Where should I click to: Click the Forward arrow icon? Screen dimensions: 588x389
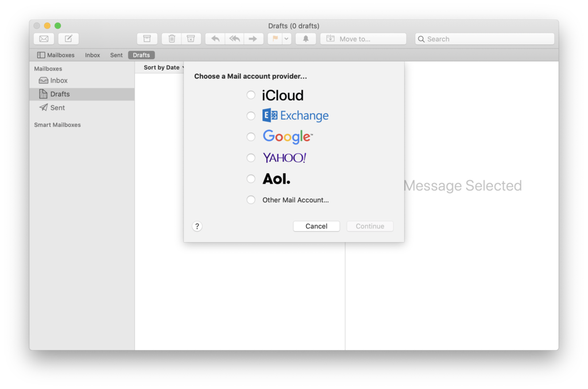[x=253, y=38]
